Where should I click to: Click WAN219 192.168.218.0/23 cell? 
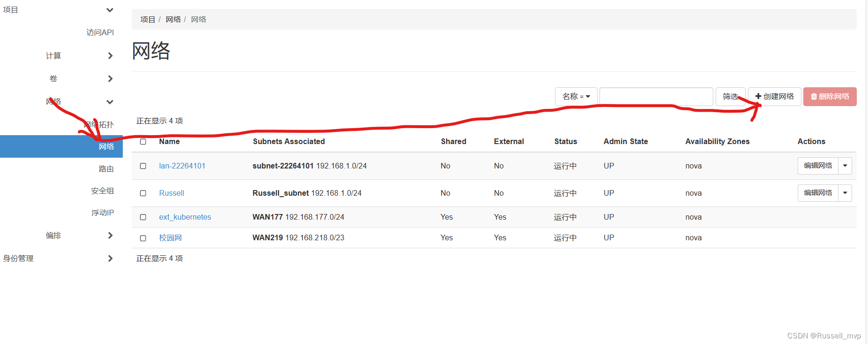pos(298,237)
